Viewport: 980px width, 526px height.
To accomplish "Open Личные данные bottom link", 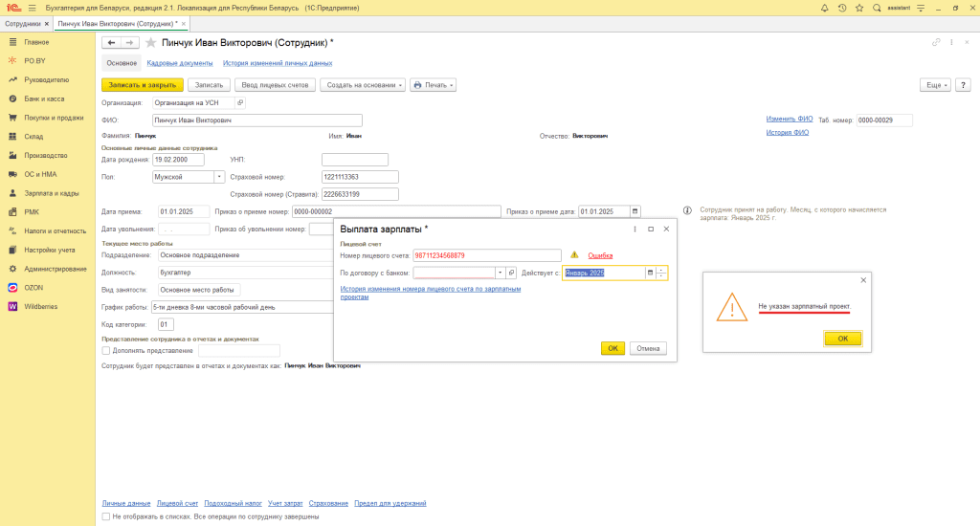I will [126, 503].
